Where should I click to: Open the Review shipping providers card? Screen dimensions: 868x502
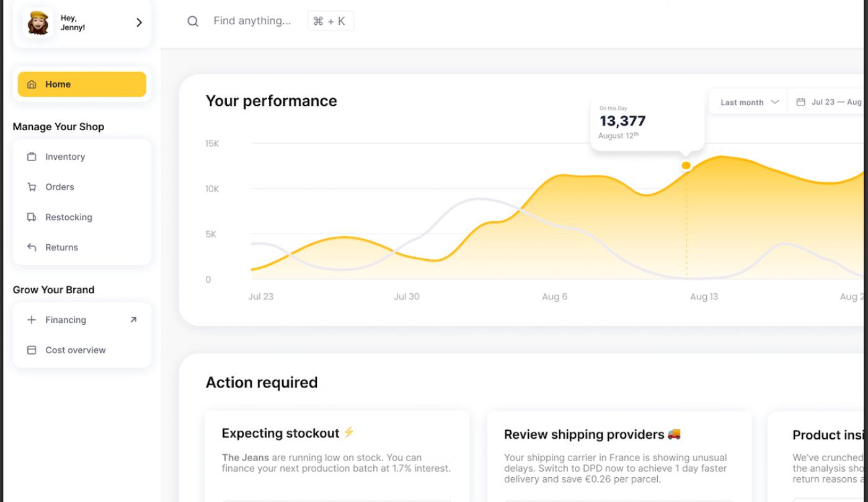click(x=619, y=456)
